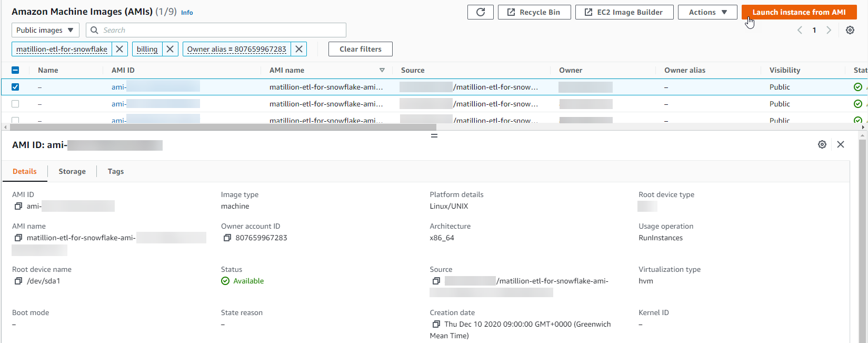Remove the billing filter chip

pos(170,49)
